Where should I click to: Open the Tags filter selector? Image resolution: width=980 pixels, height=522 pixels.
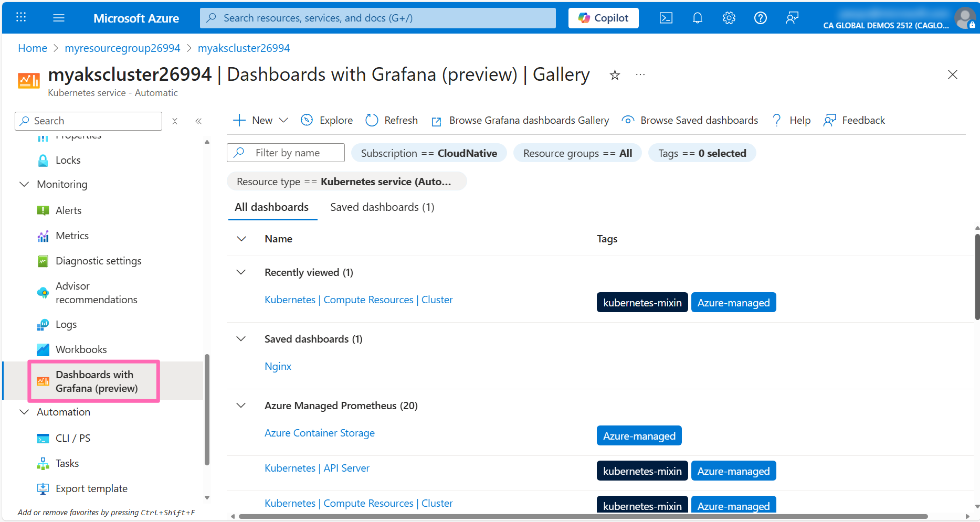(702, 153)
